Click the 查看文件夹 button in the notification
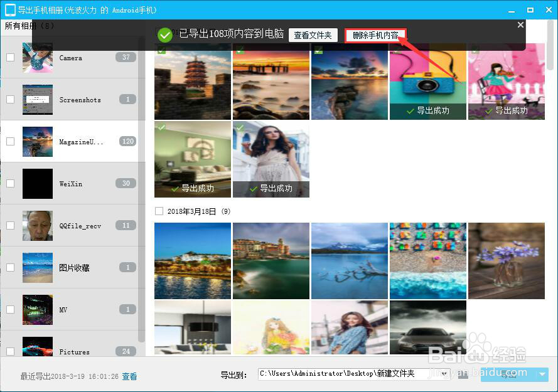The image size is (558, 392). (x=313, y=35)
